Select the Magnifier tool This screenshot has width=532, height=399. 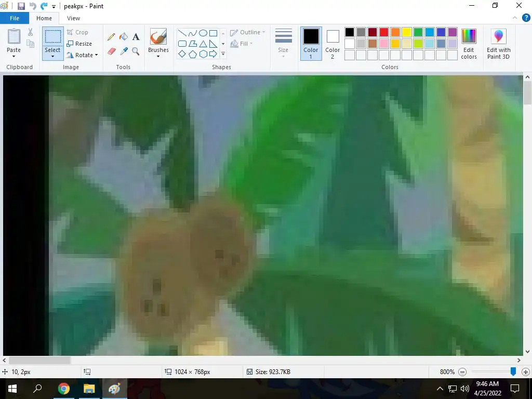pos(136,51)
